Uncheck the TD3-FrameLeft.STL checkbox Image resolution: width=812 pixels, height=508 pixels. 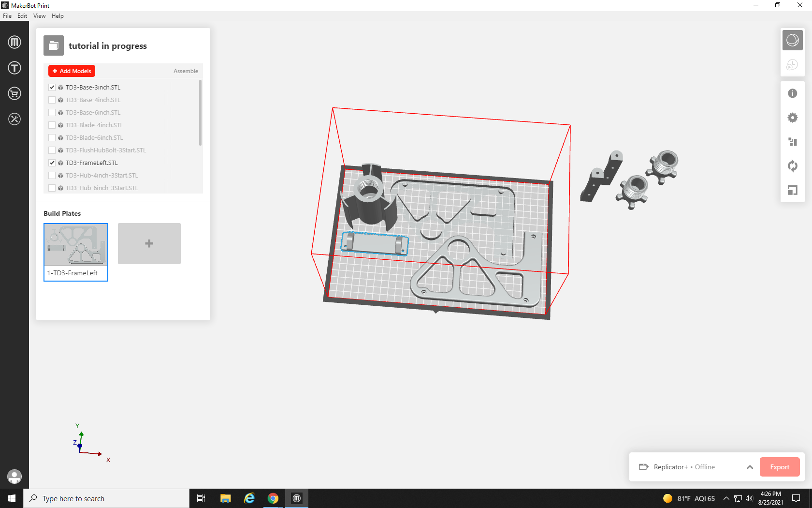pyautogui.click(x=52, y=163)
